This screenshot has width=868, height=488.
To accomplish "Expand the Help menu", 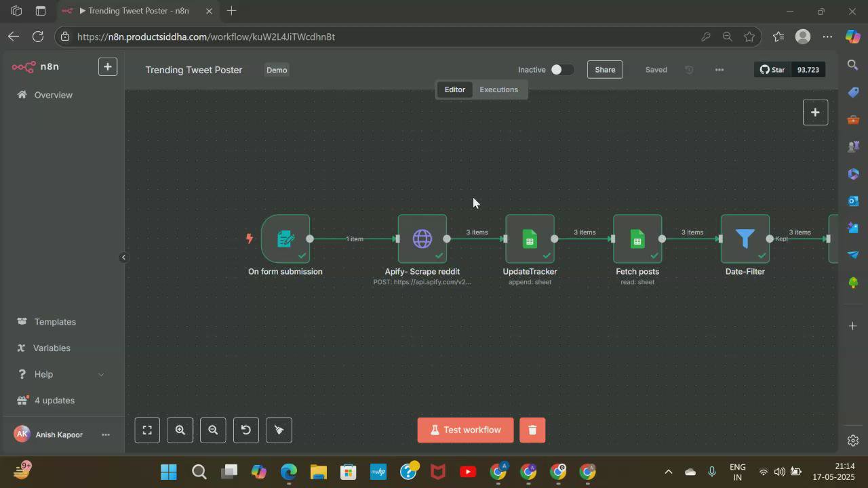I will click(60, 374).
